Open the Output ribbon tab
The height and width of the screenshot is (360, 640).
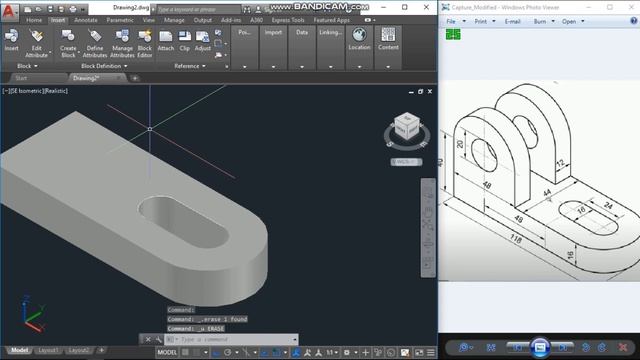pos(202,20)
